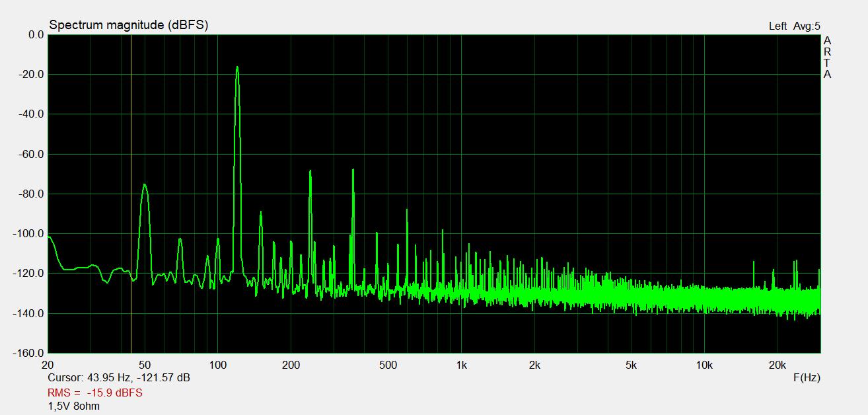The width and height of the screenshot is (868, 415).
Task: Click the "Cursor: 43.95 Hz, -121.57 dB" readout
Action: click(x=119, y=379)
